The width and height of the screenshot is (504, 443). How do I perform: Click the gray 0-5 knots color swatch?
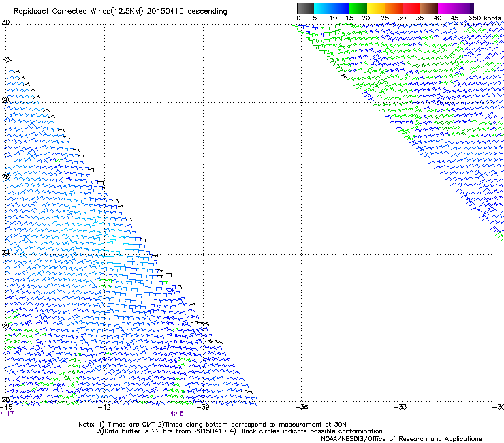pyautogui.click(x=305, y=8)
